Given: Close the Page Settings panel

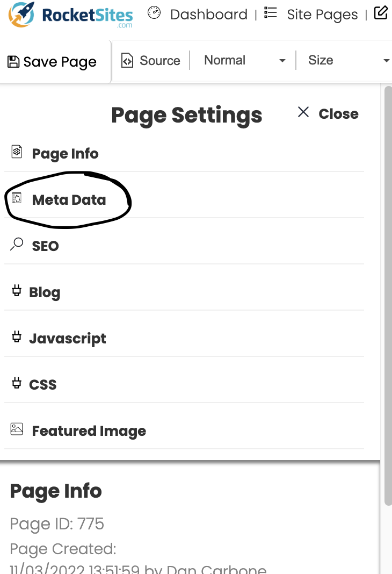Looking at the screenshot, I should pos(328,113).
